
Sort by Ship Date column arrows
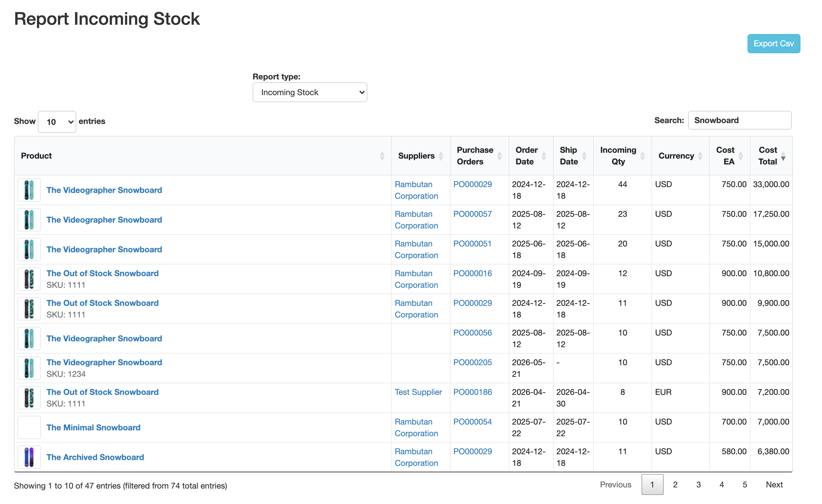tap(584, 156)
